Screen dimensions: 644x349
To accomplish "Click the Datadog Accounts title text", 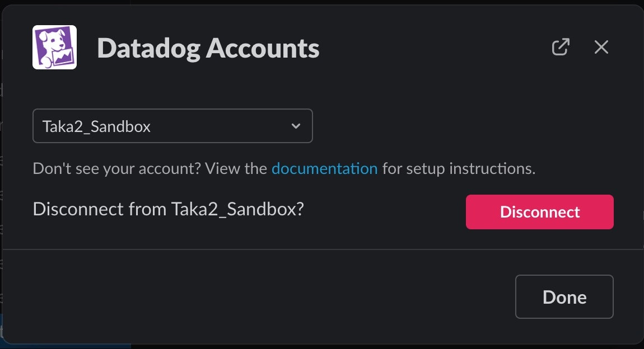I will point(208,48).
